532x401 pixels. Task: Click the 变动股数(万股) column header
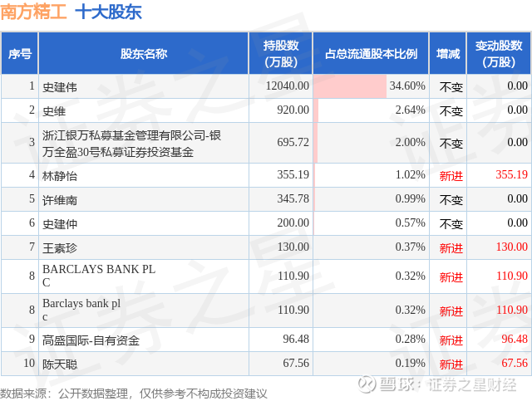pyautogui.click(x=499, y=54)
